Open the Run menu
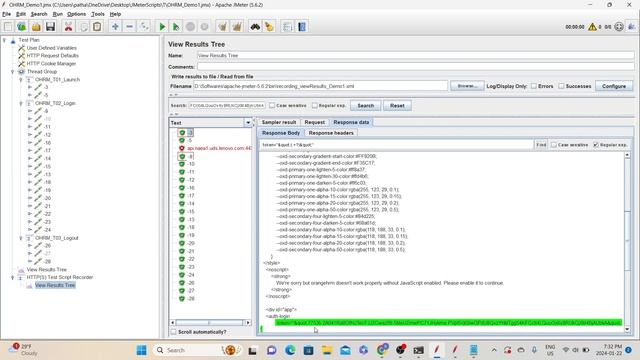The width and height of the screenshot is (640, 360). point(58,14)
